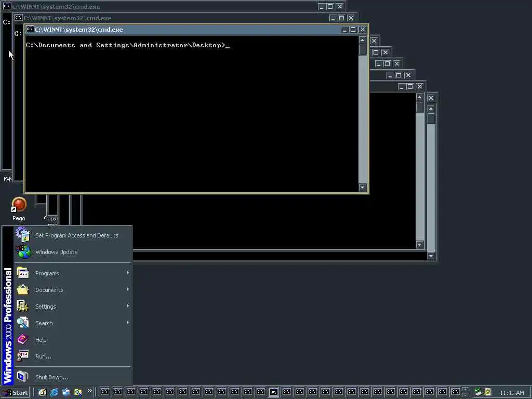Image resolution: width=532 pixels, height=399 pixels.
Task: Click scroll up arrow of rightmost cmd window
Action: (431, 109)
